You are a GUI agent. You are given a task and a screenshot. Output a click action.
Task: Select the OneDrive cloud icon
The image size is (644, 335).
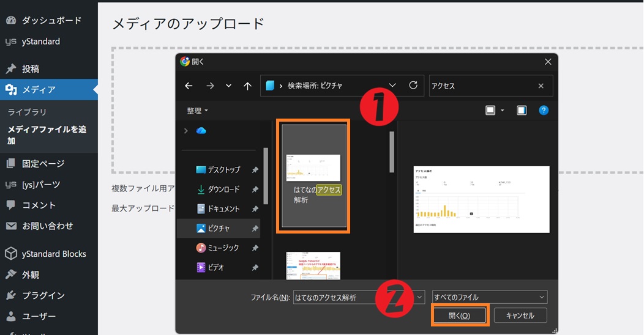tap(201, 131)
